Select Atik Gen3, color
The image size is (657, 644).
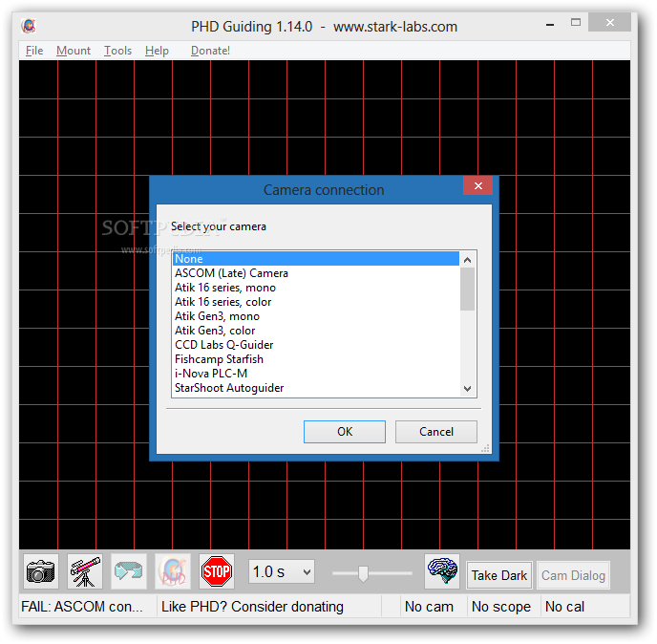(316, 331)
